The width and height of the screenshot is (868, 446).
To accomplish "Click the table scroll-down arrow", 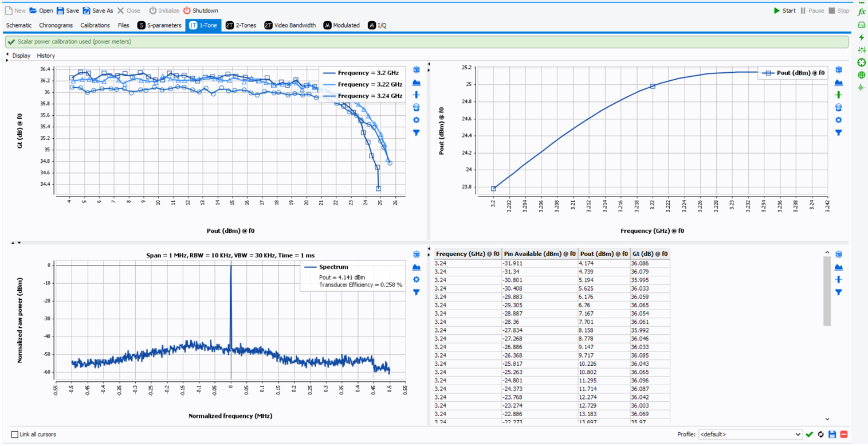I will (x=827, y=419).
